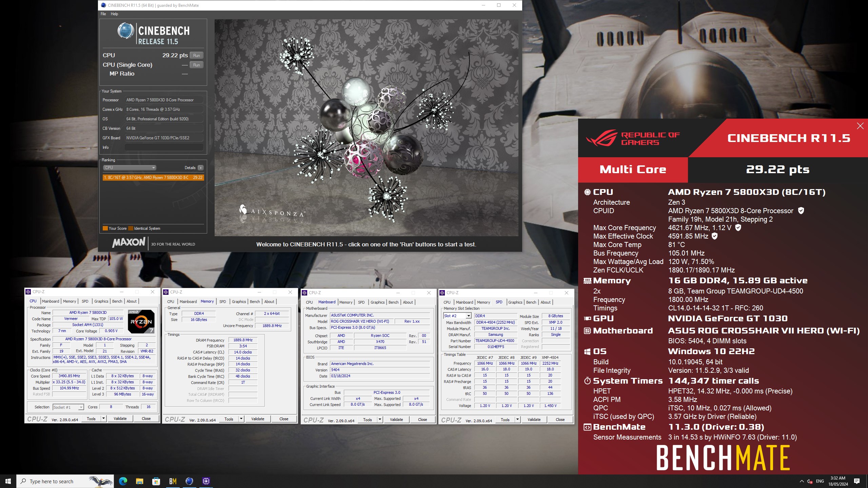868x488 pixels.
Task: Run the CPU (Single Core) test
Action: pos(196,65)
